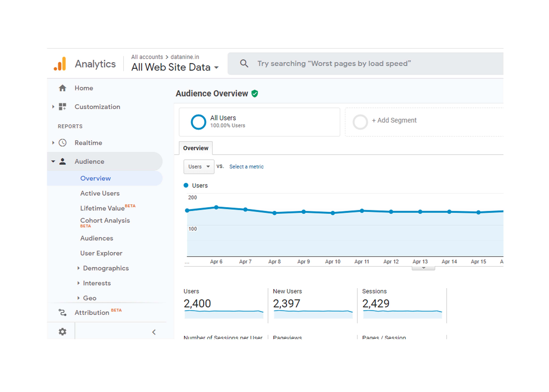The height and width of the screenshot is (392, 549).
Task: Select Active Users in the sidebar
Action: [100, 193]
